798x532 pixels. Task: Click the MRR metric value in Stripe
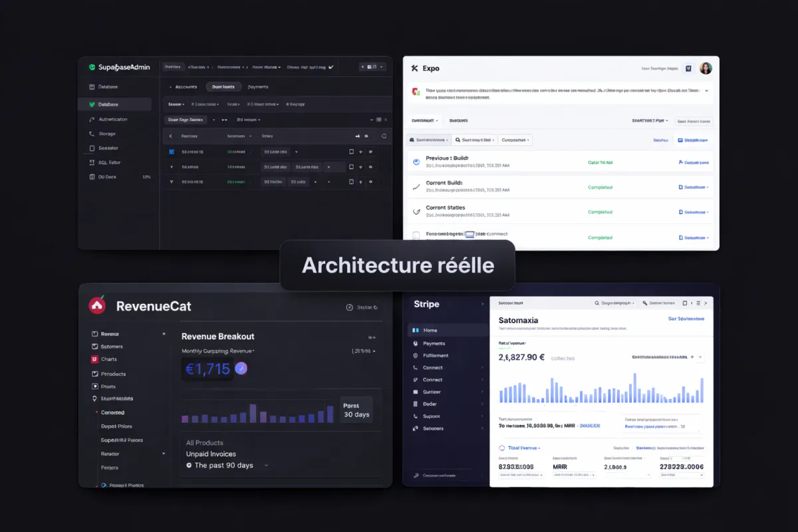point(559,467)
